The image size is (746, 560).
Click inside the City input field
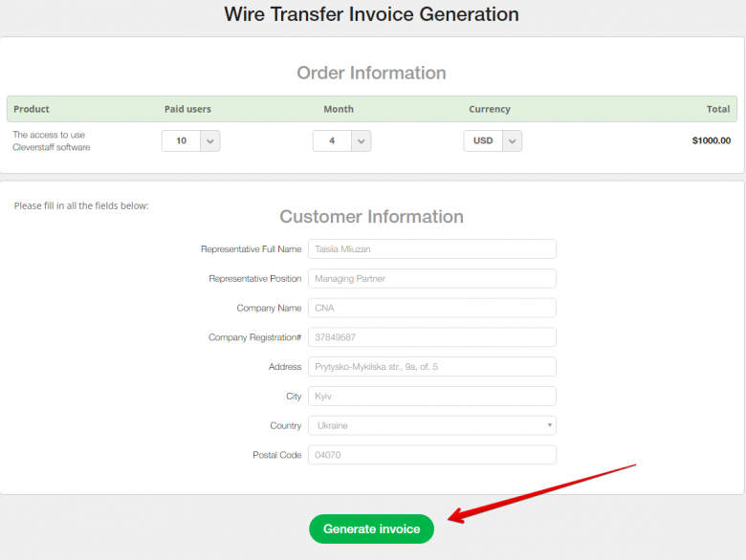coord(431,396)
